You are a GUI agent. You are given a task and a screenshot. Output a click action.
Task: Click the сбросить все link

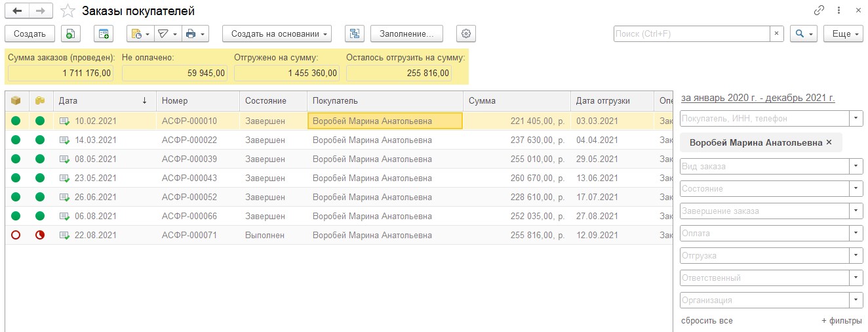707,321
